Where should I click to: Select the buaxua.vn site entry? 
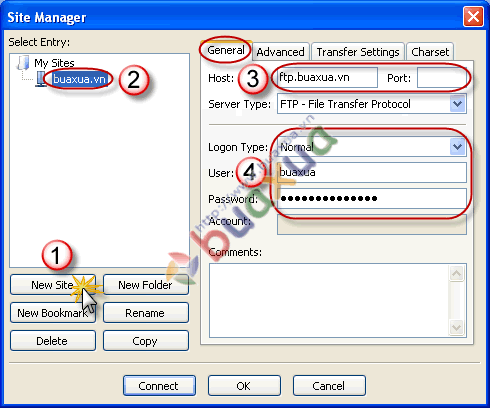pyautogui.click(x=79, y=79)
